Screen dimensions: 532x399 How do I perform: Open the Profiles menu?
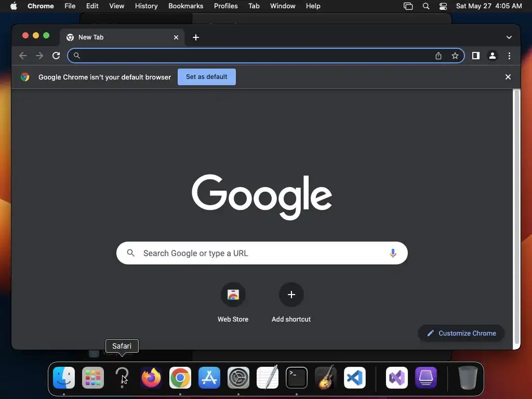click(225, 6)
